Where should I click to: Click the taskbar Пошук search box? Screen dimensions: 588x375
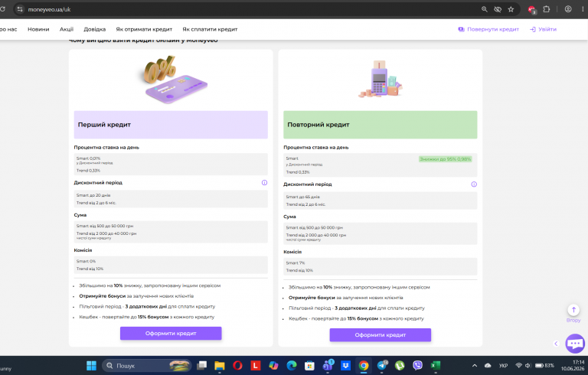[x=147, y=366]
